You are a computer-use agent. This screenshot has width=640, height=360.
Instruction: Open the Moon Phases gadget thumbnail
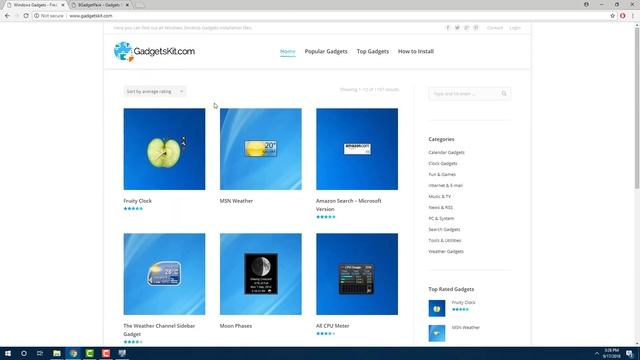pyautogui.click(x=261, y=274)
